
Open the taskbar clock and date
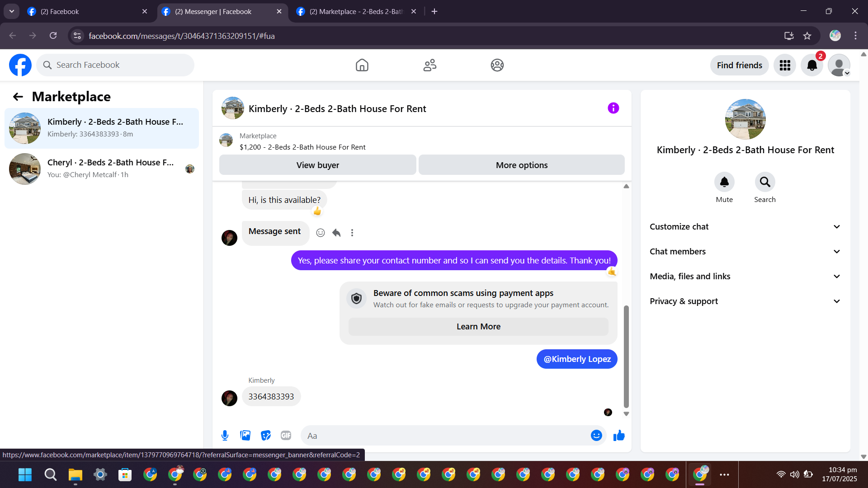pos(840,474)
